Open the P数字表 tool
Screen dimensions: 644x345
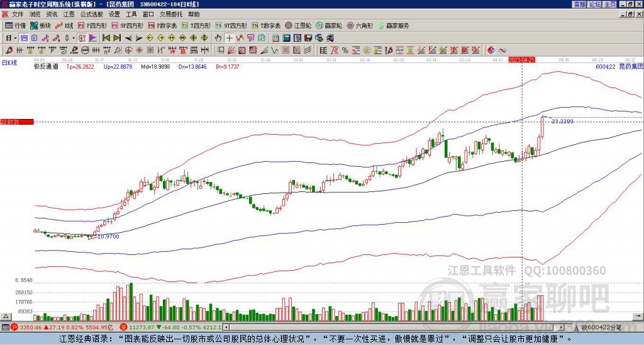pyautogui.click(x=163, y=25)
